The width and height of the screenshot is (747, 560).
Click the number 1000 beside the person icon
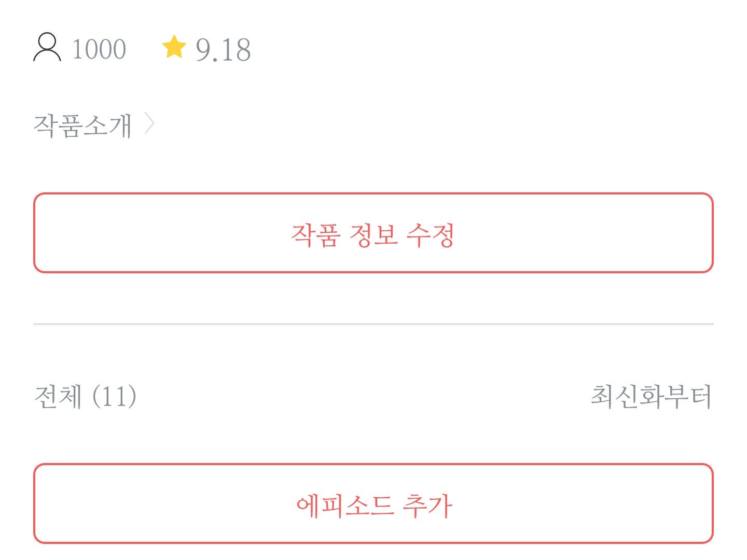point(99,50)
